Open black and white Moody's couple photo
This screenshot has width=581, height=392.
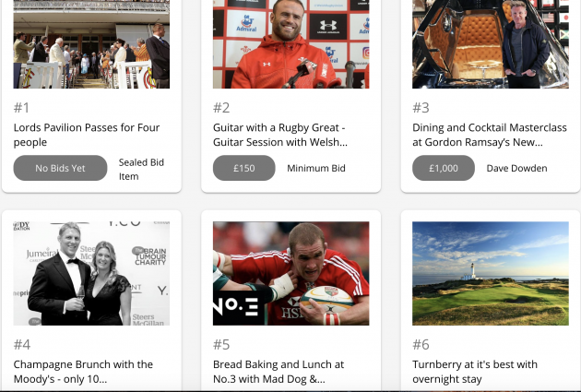tap(91, 273)
